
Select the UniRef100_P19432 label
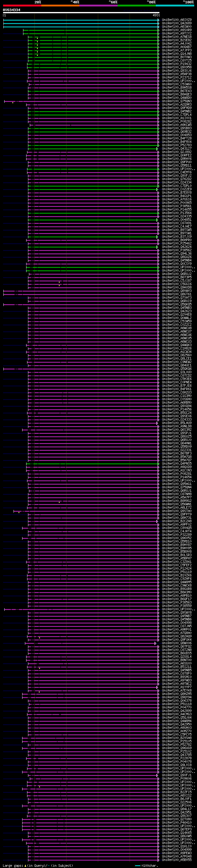click(177, 64)
